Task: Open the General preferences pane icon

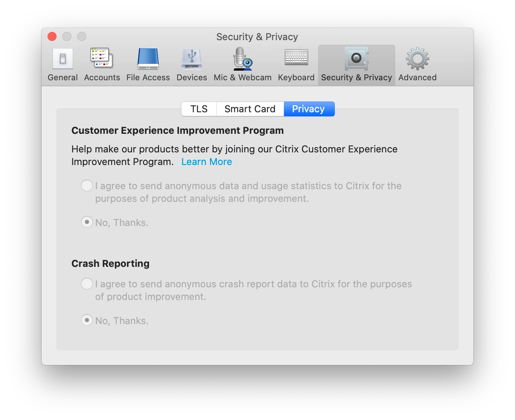Action: pos(63,59)
